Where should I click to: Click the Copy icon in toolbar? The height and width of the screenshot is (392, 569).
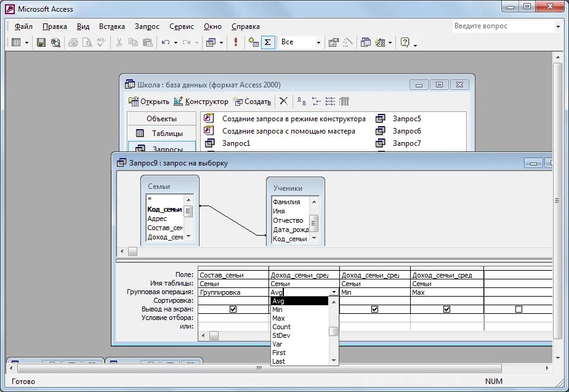pyautogui.click(x=133, y=42)
